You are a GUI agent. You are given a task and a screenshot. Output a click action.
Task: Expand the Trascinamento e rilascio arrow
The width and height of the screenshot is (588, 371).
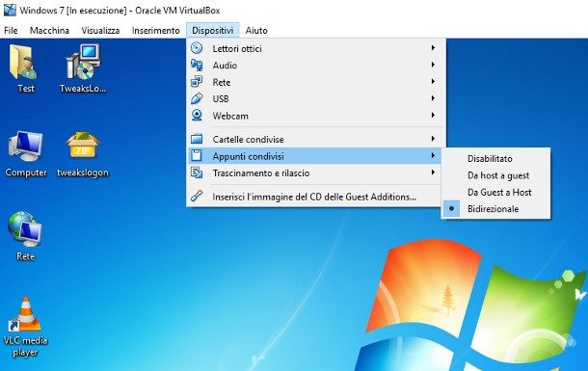pyautogui.click(x=433, y=172)
